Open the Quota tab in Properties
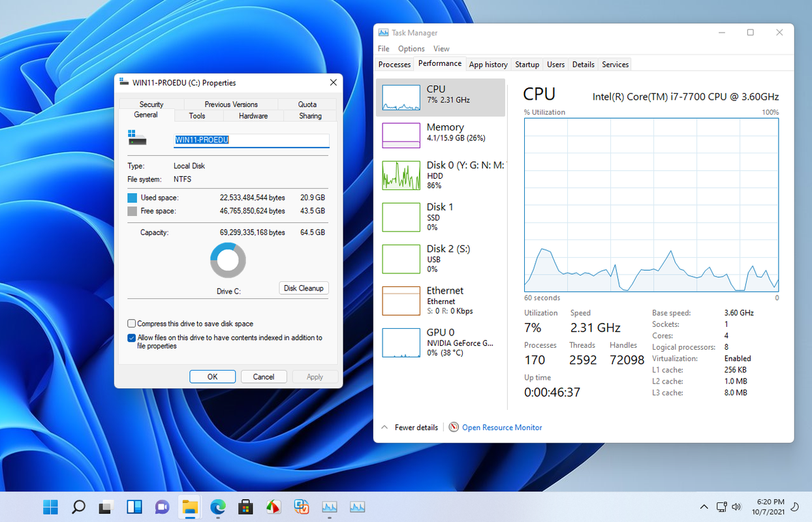Viewport: 812px width, 522px height. click(307, 104)
